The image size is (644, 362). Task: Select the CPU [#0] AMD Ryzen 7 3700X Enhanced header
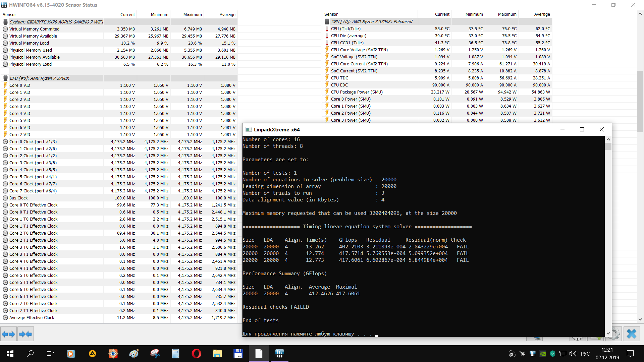point(371,21)
